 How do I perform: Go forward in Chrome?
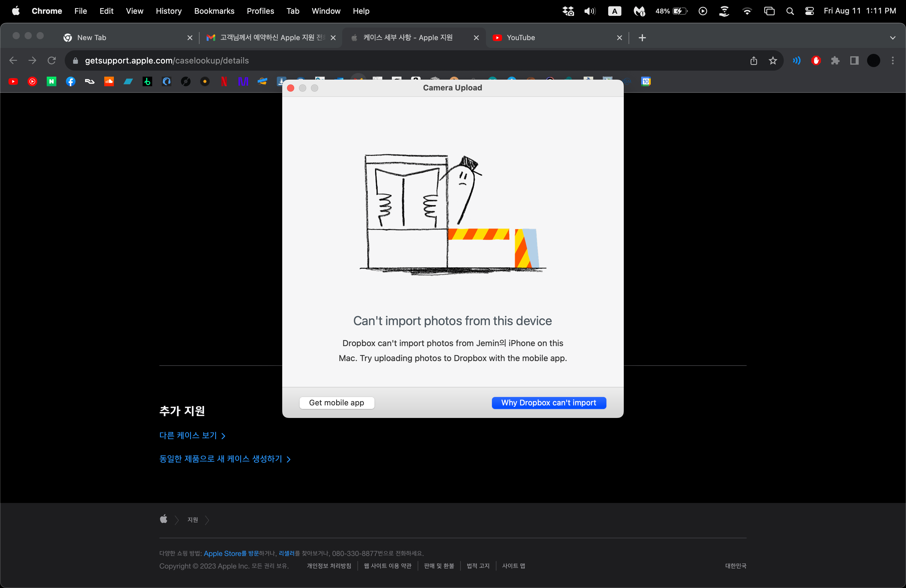[32, 60]
